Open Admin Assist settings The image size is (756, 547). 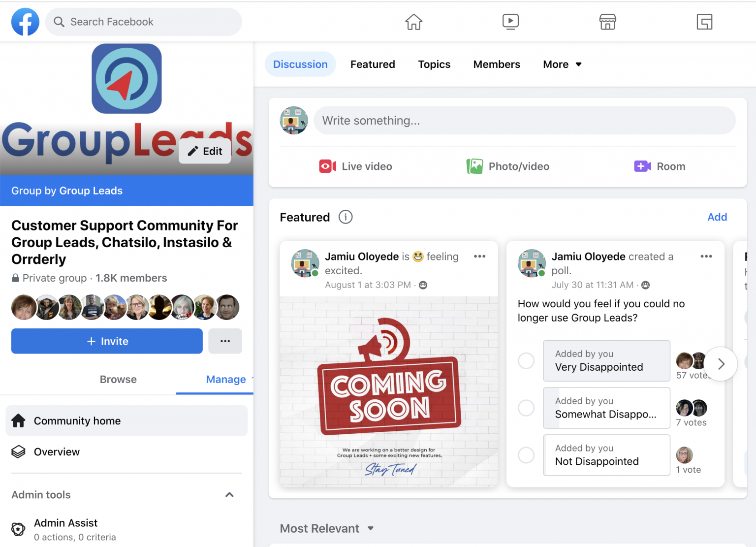click(x=65, y=523)
